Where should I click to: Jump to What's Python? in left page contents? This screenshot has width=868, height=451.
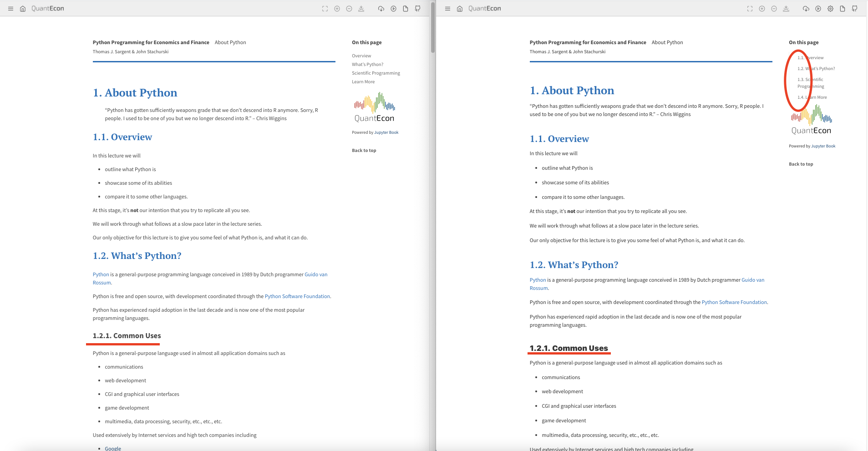click(x=368, y=65)
